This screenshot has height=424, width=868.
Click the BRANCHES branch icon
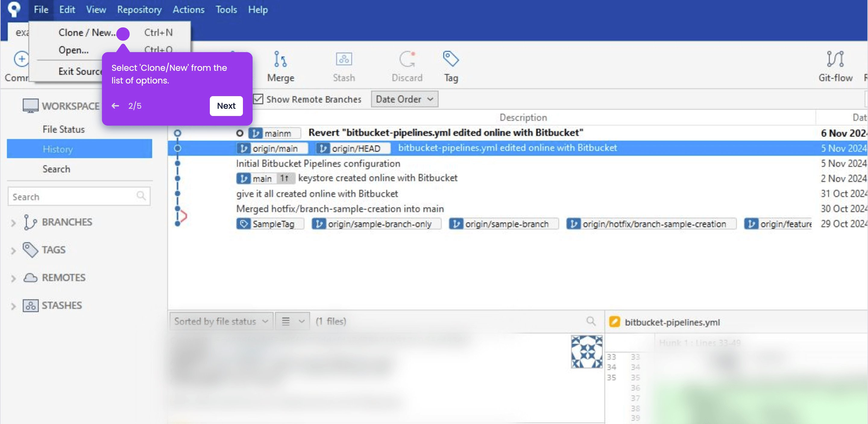click(30, 222)
